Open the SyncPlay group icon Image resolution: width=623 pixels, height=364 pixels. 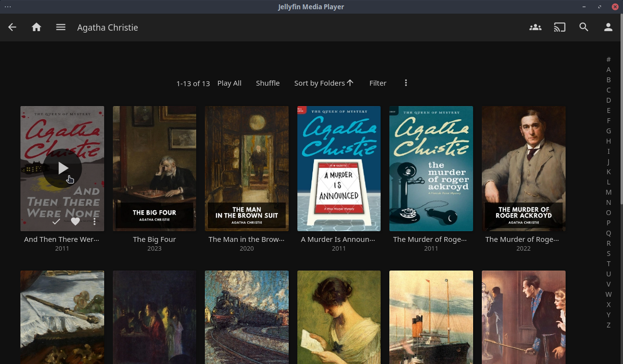(535, 27)
